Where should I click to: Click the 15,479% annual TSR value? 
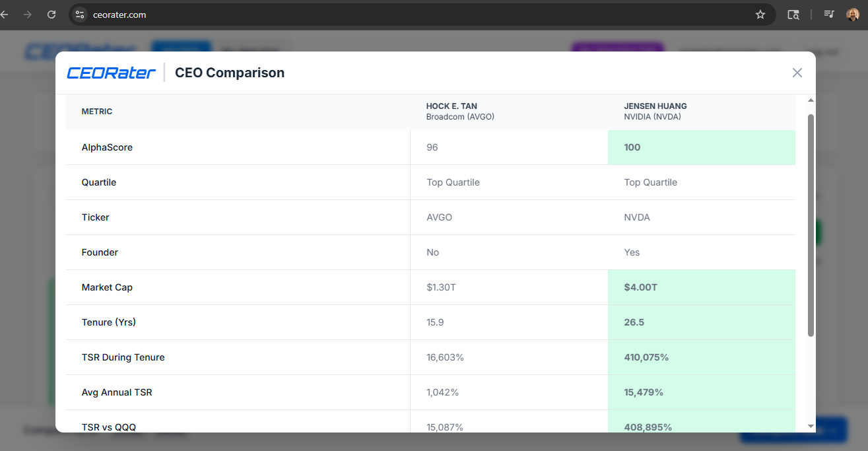click(644, 392)
